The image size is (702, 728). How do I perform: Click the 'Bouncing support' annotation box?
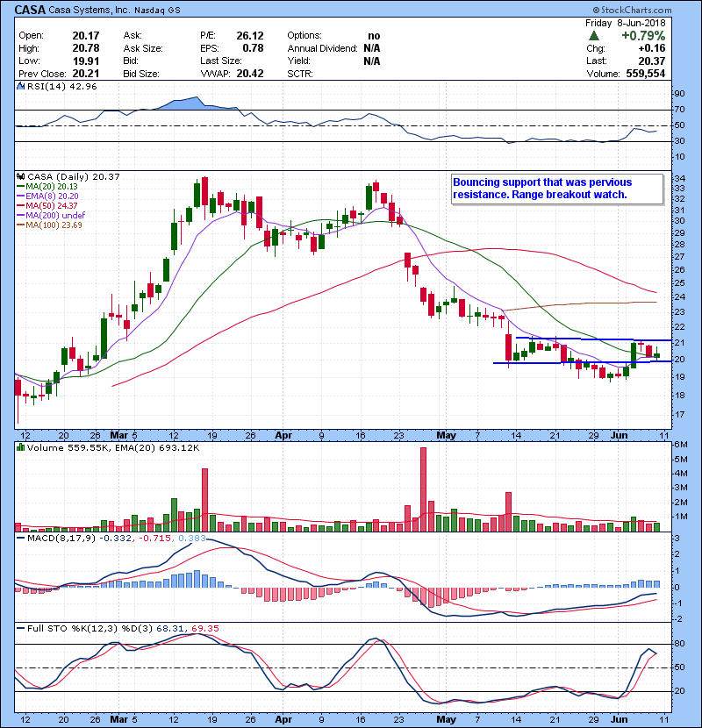[557, 189]
